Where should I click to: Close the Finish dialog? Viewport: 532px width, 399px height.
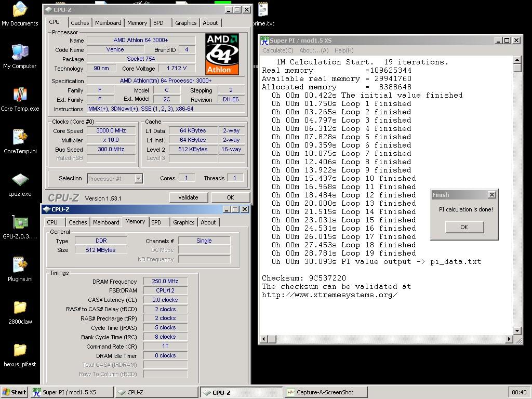(491, 195)
